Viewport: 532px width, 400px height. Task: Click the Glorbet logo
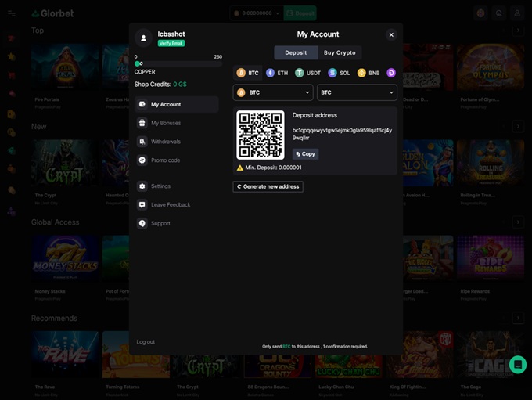pos(52,13)
